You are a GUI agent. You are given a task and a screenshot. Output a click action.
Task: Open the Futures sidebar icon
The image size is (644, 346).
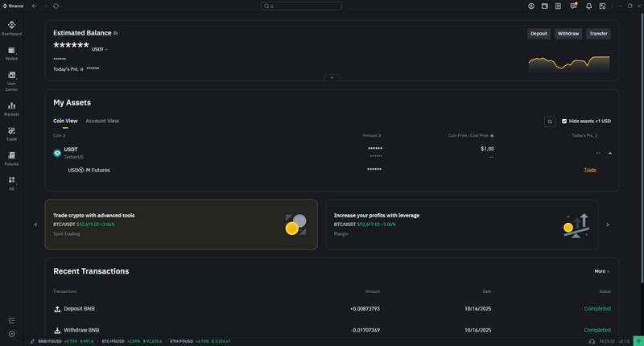[11, 158]
